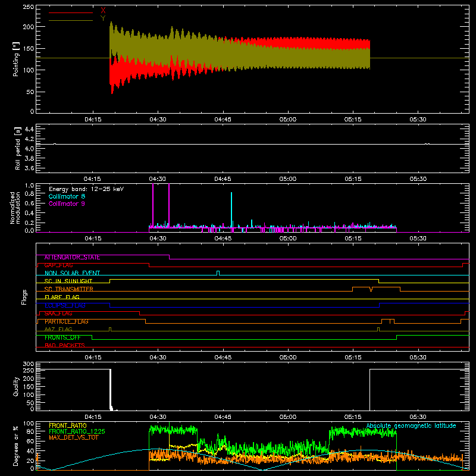Click the SAA_FLAG label
Screen dimensions: 476x476
tap(58, 314)
